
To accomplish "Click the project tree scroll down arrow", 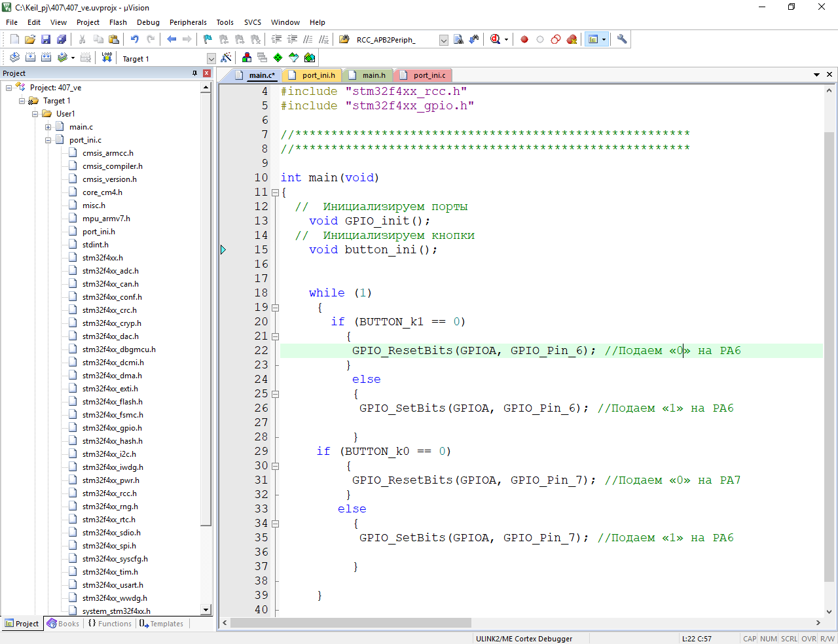I will click(x=206, y=610).
